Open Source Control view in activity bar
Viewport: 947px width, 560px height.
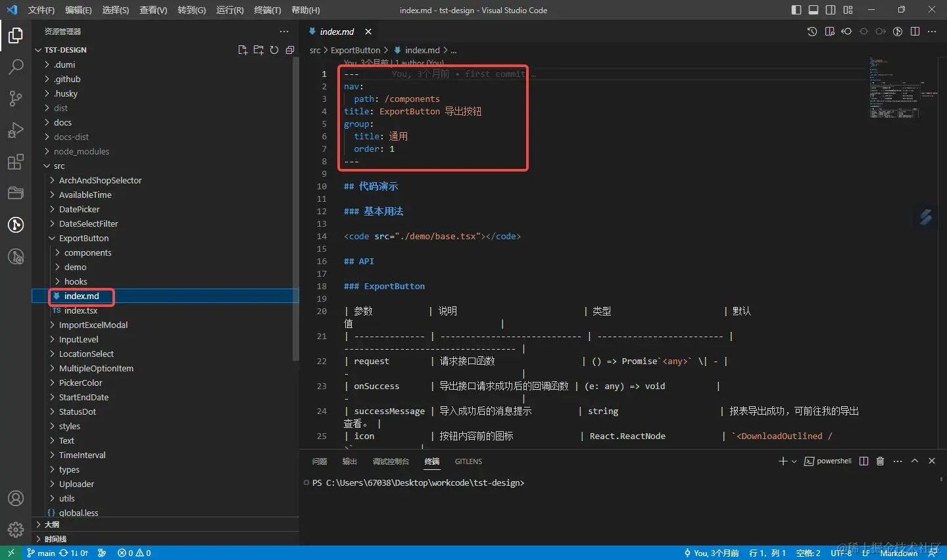tap(16, 98)
